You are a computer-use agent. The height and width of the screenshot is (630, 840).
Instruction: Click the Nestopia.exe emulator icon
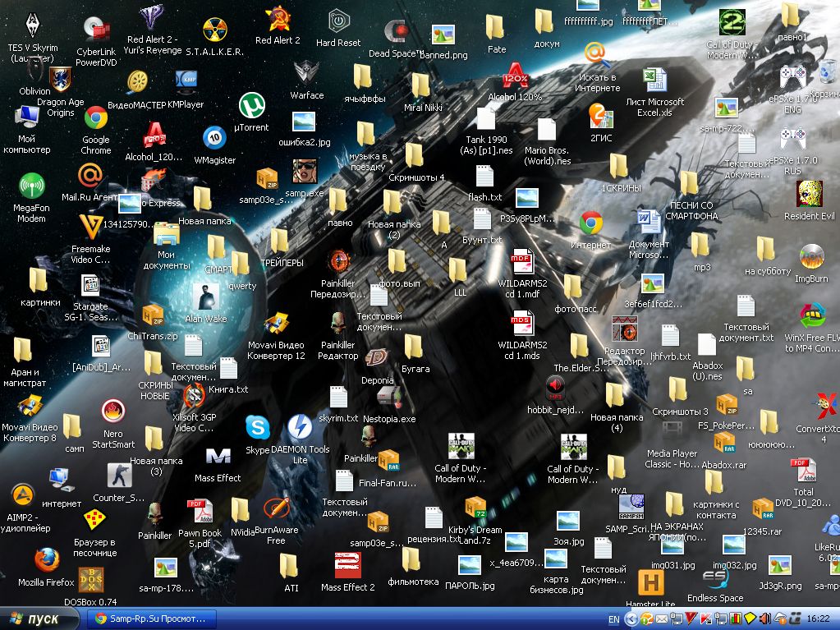point(389,398)
